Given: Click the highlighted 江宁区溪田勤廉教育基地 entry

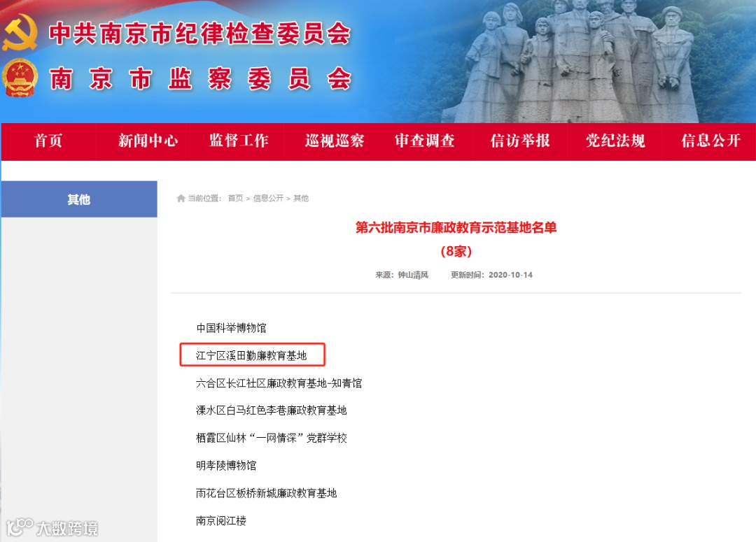Looking at the screenshot, I should (252, 355).
